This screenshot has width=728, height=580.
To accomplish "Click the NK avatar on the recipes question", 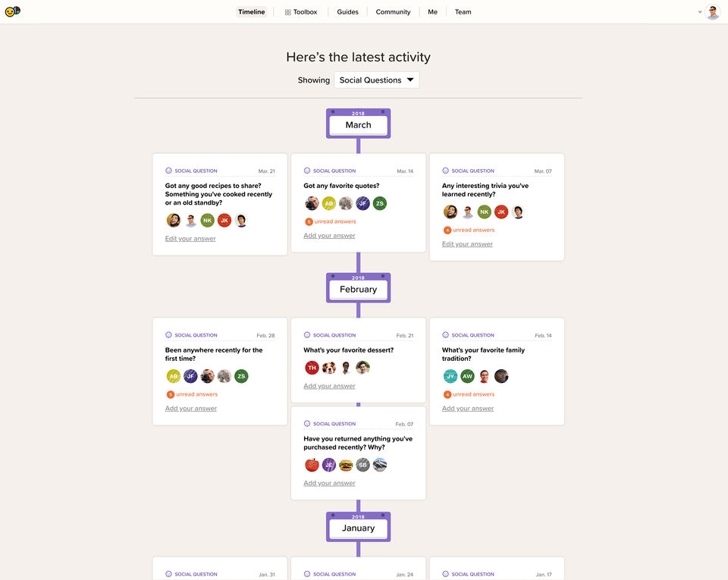I will 208,221.
